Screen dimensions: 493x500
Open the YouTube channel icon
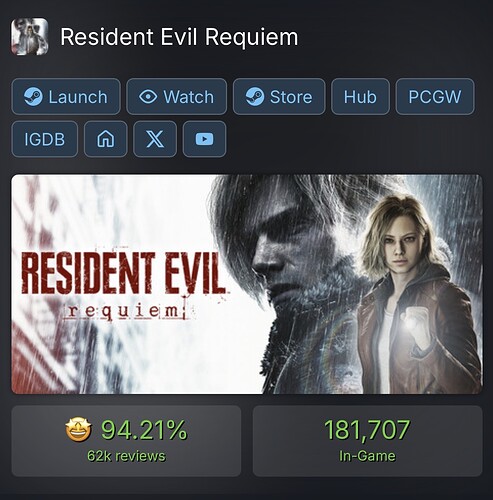tap(204, 139)
